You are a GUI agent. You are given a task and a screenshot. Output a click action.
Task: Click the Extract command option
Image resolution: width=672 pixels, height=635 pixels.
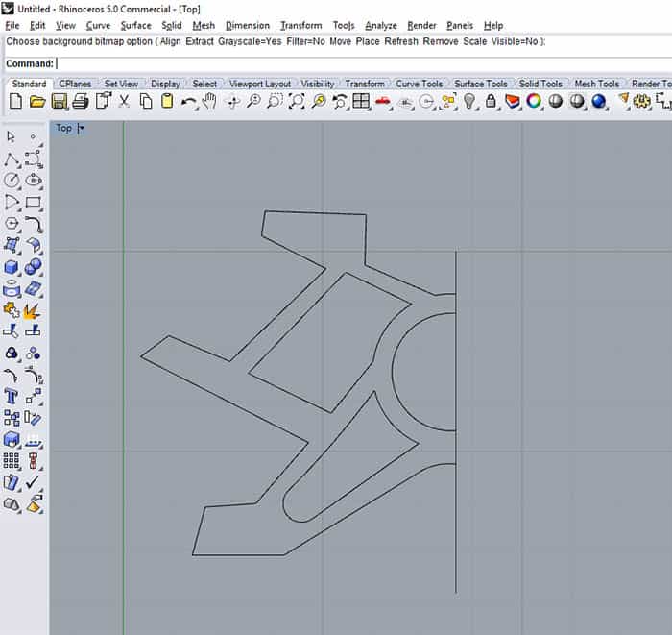[x=200, y=41]
